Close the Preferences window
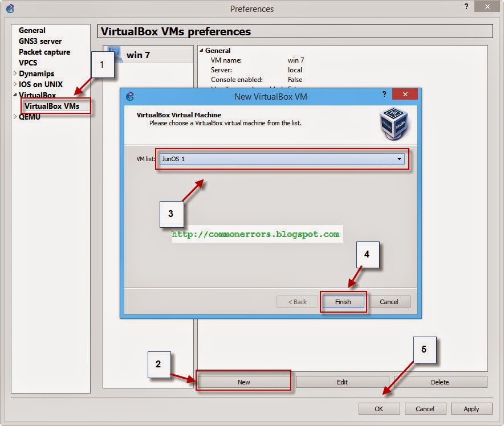This screenshot has height=426, width=504. coord(487,6)
